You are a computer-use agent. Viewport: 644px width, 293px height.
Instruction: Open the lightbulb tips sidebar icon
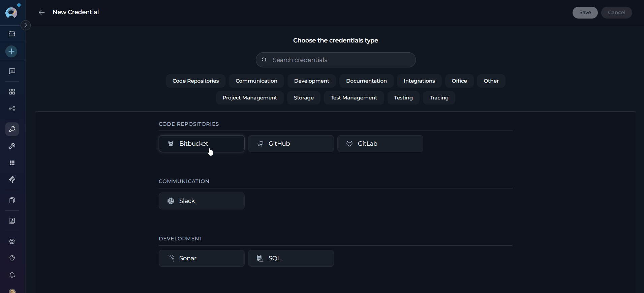coord(12,258)
